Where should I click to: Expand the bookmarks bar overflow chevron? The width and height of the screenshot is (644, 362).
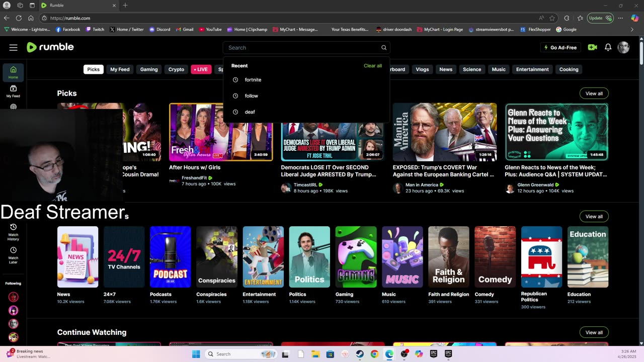[x=632, y=30]
